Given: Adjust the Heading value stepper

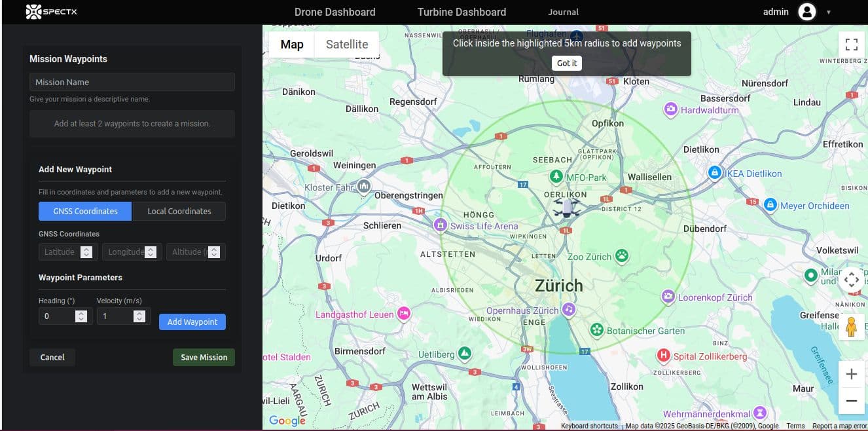Looking at the screenshot, I should click(x=81, y=316).
